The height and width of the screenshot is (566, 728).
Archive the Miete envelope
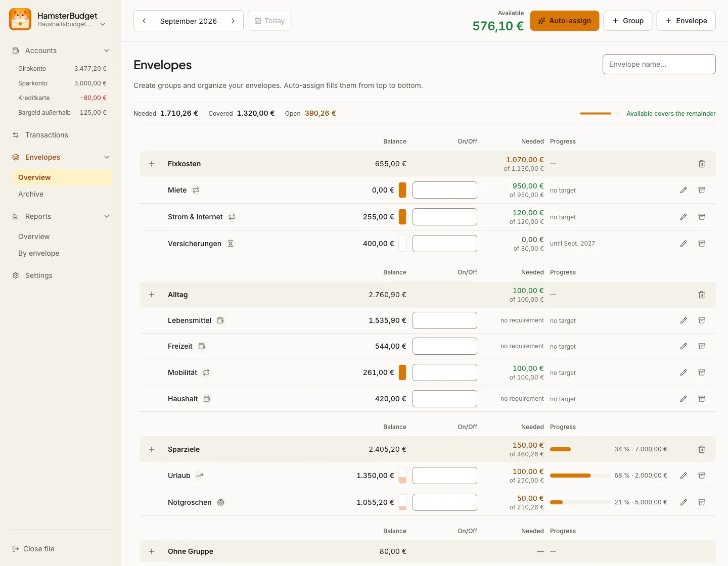click(702, 190)
